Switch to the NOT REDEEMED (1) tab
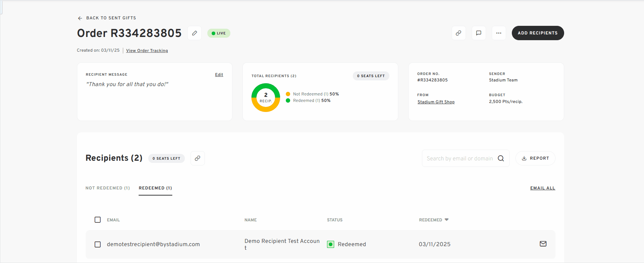Viewport: 644px width, 263px height. coord(108,188)
